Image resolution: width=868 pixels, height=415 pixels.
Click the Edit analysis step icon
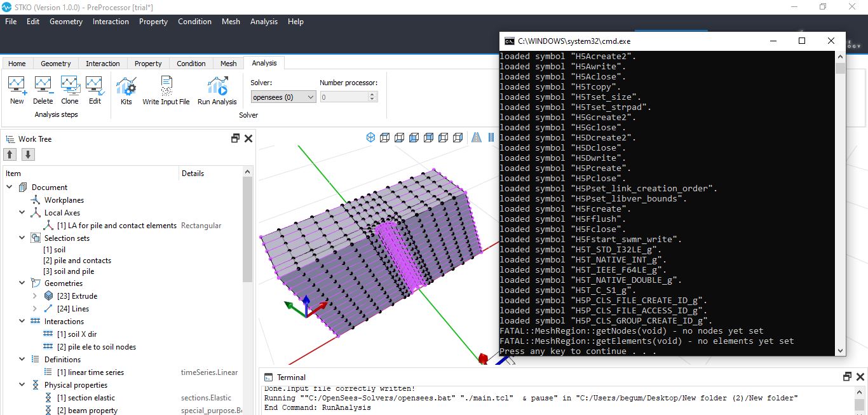click(x=95, y=85)
